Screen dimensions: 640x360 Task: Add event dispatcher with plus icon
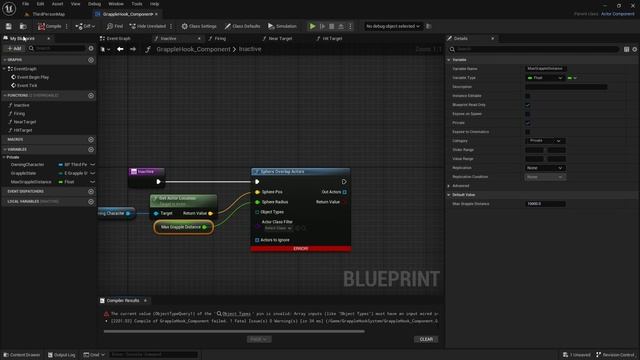91,191
